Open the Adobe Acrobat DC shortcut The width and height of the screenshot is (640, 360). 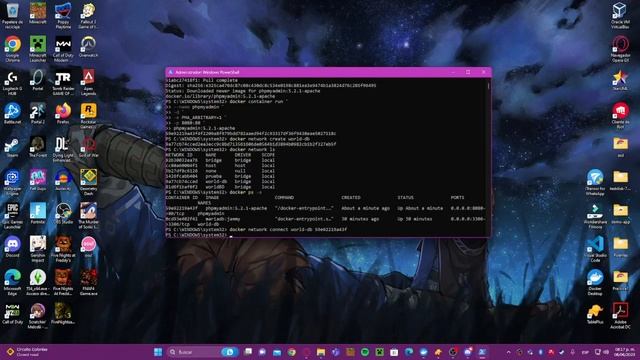click(620, 316)
